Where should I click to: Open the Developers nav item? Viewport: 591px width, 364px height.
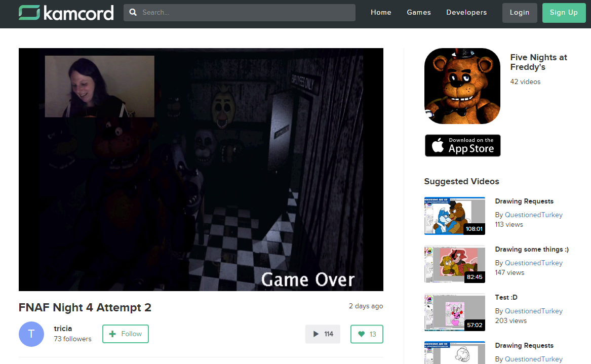click(466, 13)
